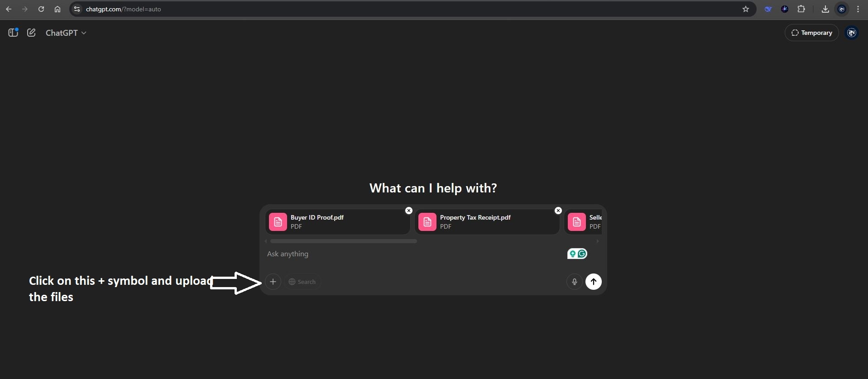Click the microphone dictation icon
Viewport: 868px width, 379px height.
574,282
